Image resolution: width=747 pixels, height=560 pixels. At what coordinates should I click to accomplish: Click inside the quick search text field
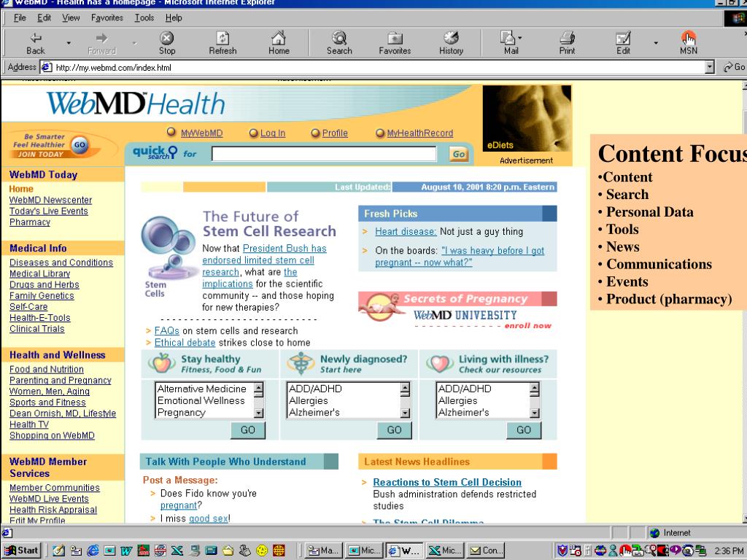click(324, 154)
